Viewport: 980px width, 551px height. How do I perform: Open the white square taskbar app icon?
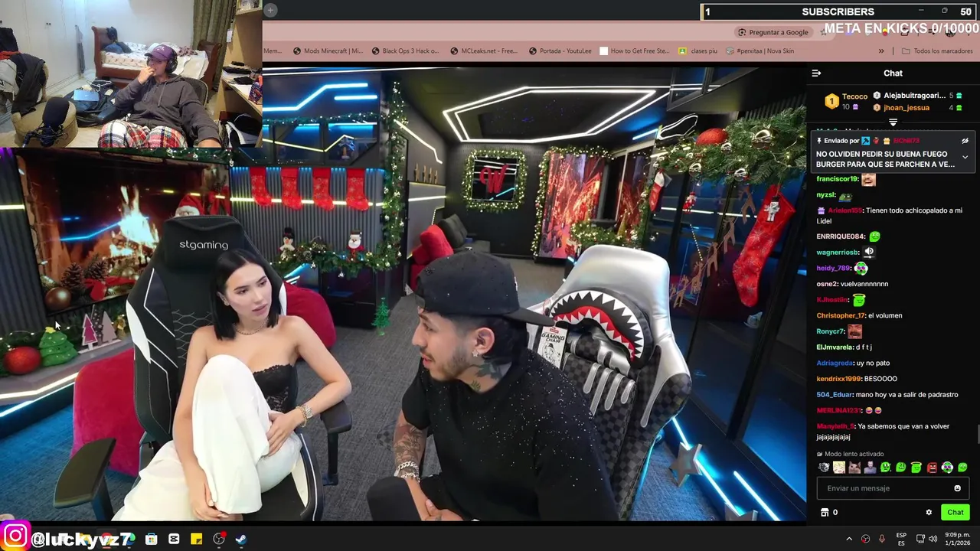tap(174, 539)
